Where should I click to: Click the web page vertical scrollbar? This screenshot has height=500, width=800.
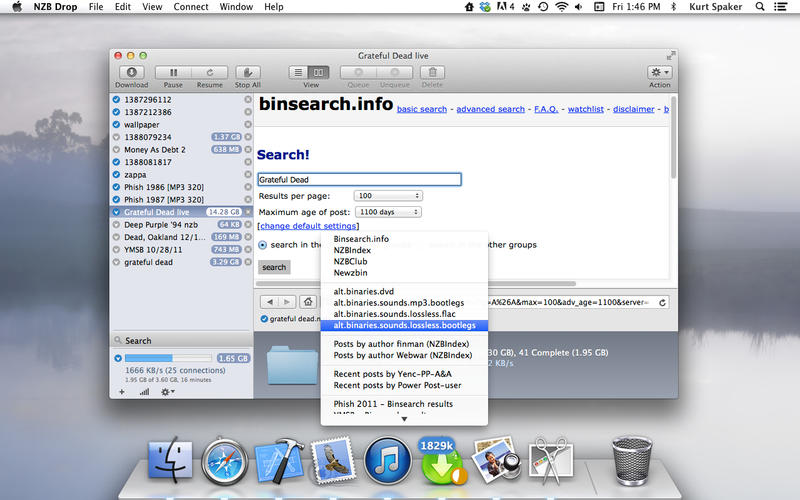pos(673,138)
